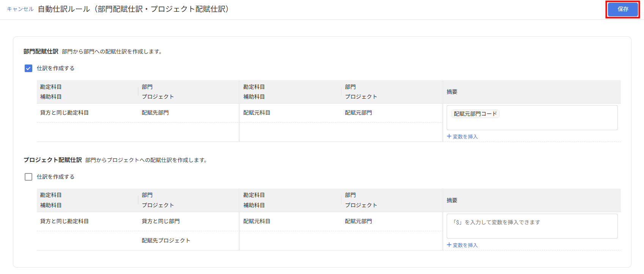The image size is (644, 274).
Task: Click the 配賦元部門コード variable tag
Action: (475, 114)
